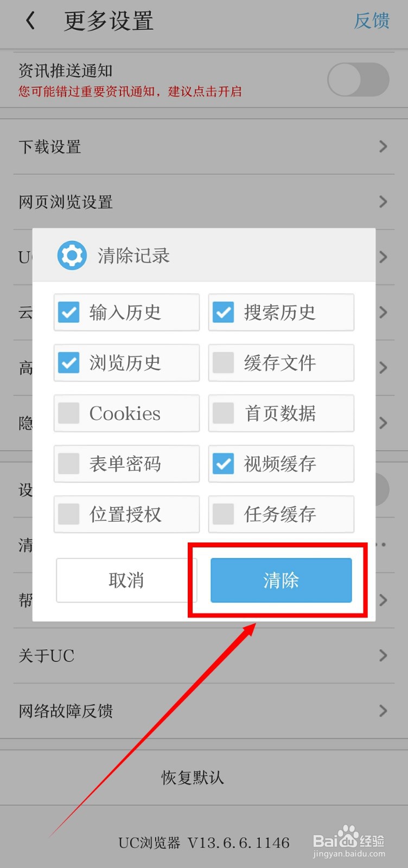Screen dimensions: 408x868
Task: Tick the 任务缓存 checkbox
Action: point(223,514)
